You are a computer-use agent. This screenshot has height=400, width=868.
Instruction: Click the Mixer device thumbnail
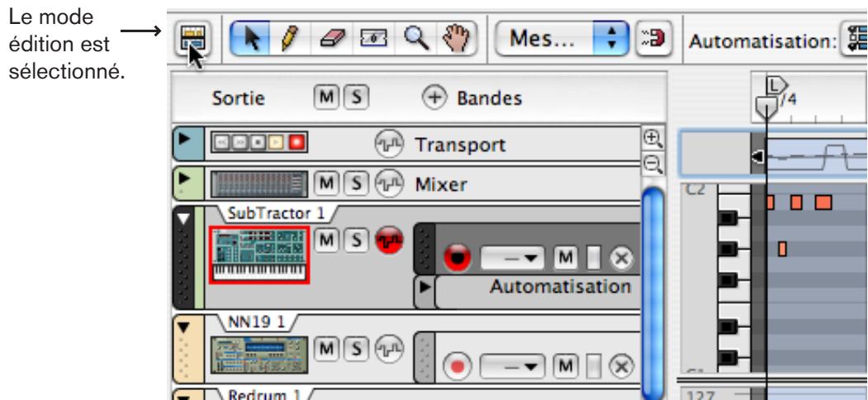[259, 184]
